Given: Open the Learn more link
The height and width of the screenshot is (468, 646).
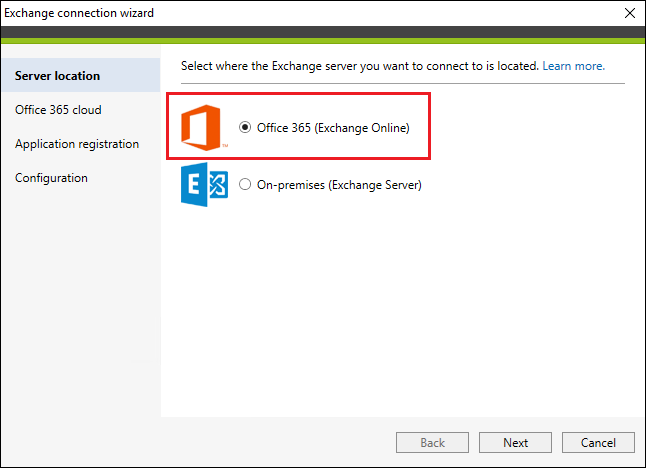Looking at the screenshot, I should pos(573,66).
